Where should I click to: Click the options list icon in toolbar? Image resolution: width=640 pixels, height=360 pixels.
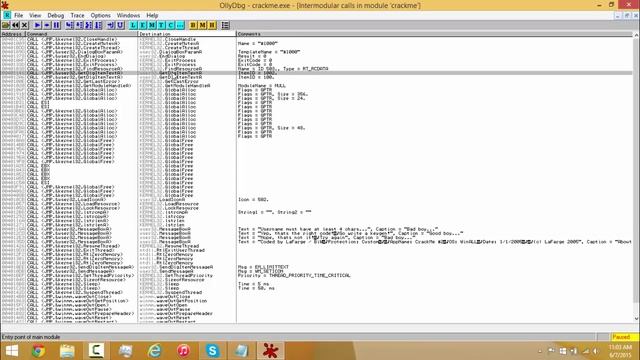click(x=225, y=25)
